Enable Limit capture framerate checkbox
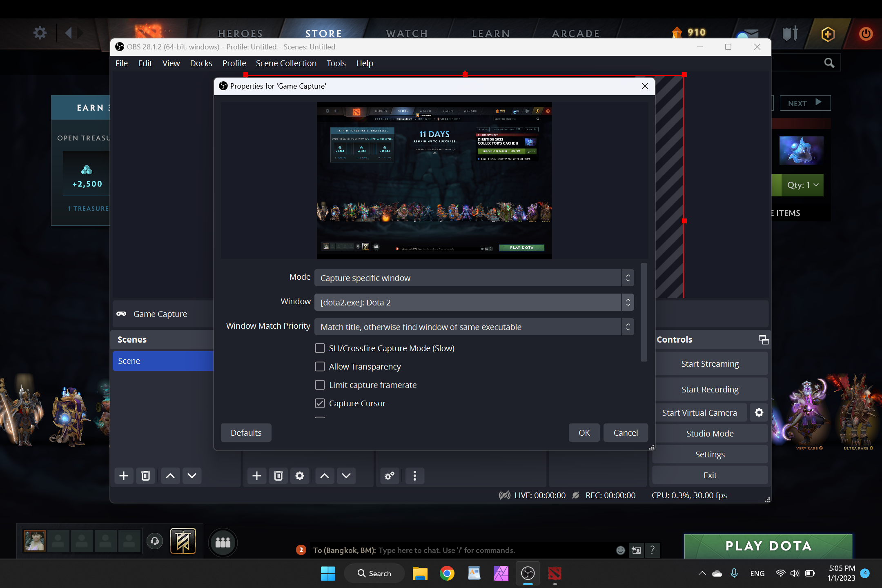882x588 pixels. click(x=320, y=385)
